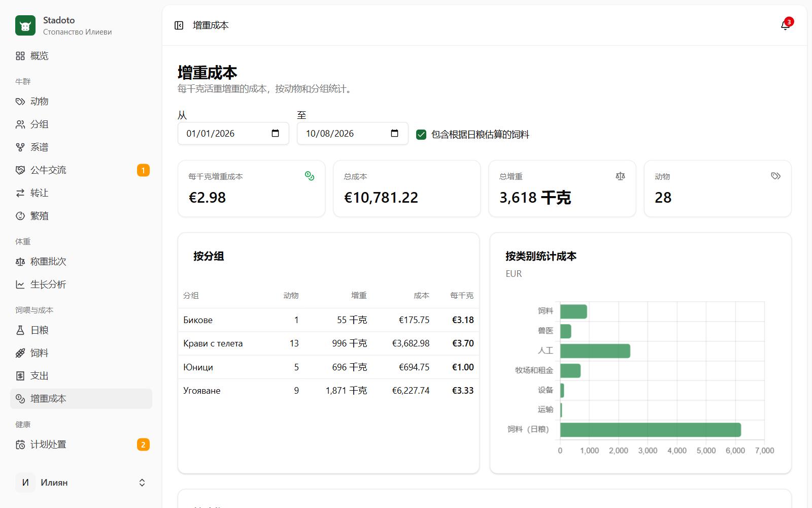Open the 日粮 page
The width and height of the screenshot is (812, 508).
81,330
